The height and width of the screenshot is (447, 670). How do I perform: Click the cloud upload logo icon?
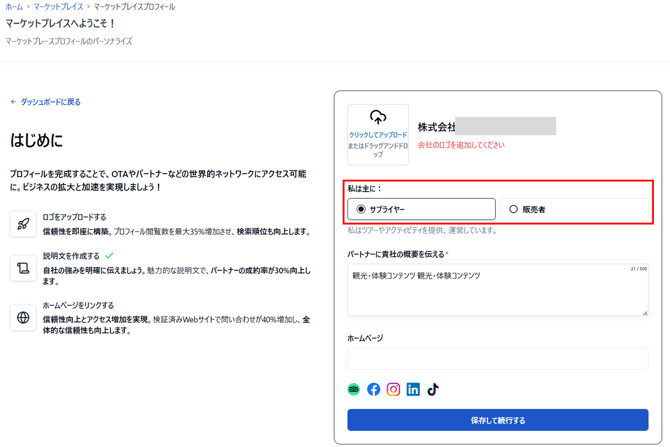378,118
